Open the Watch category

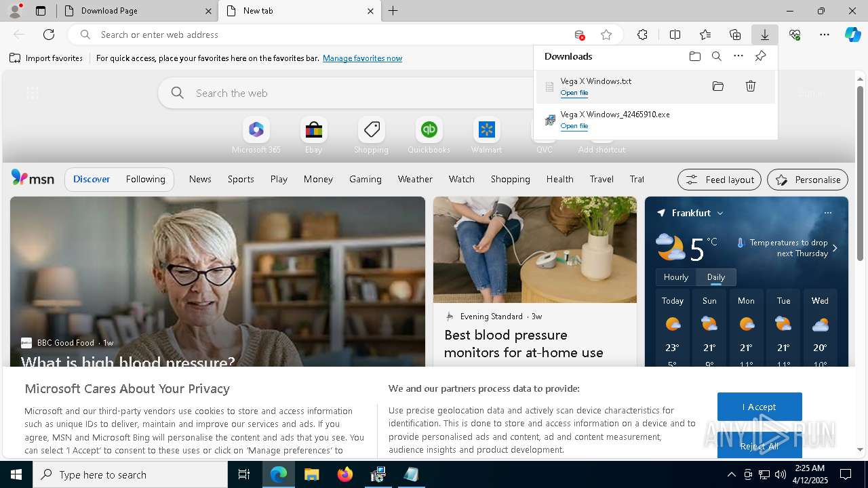click(462, 179)
